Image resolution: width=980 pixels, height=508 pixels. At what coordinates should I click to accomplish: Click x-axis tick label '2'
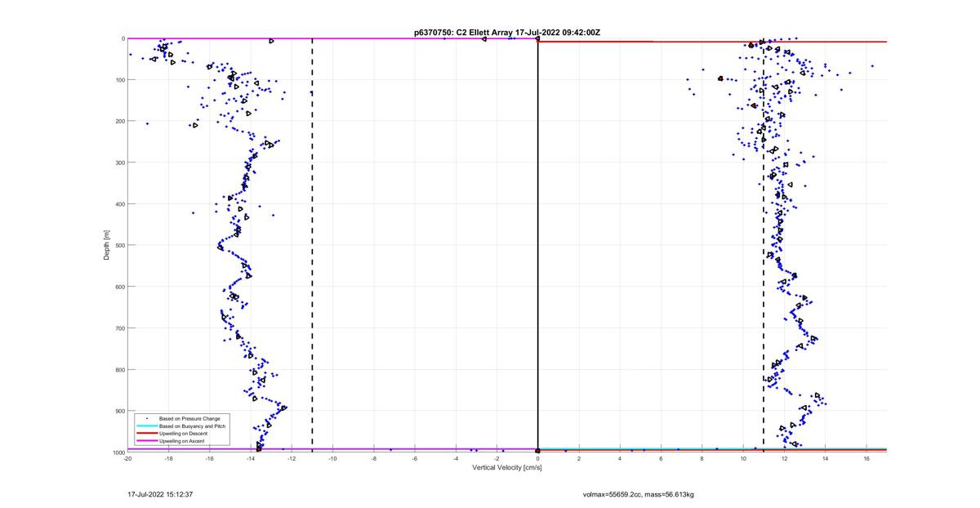point(579,457)
